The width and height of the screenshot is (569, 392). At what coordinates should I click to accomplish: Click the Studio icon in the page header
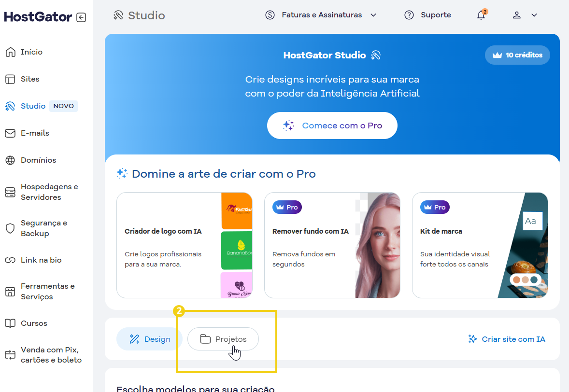coord(118,15)
